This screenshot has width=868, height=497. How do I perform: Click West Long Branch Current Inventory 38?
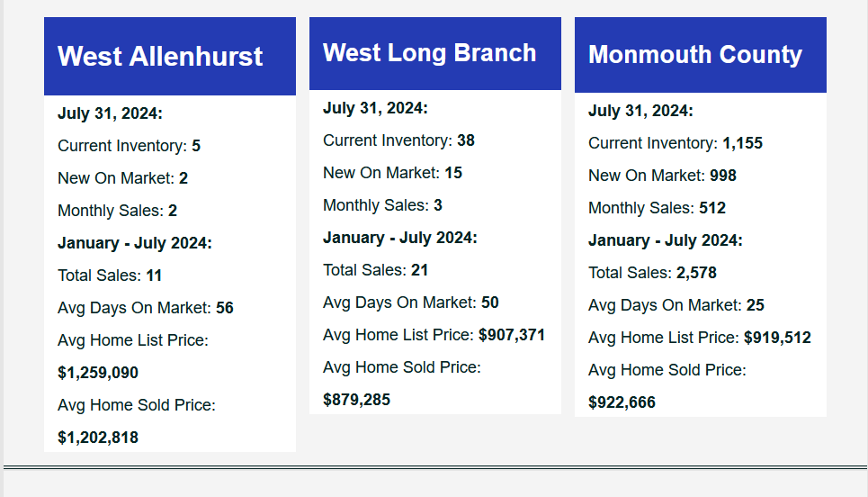(x=466, y=140)
